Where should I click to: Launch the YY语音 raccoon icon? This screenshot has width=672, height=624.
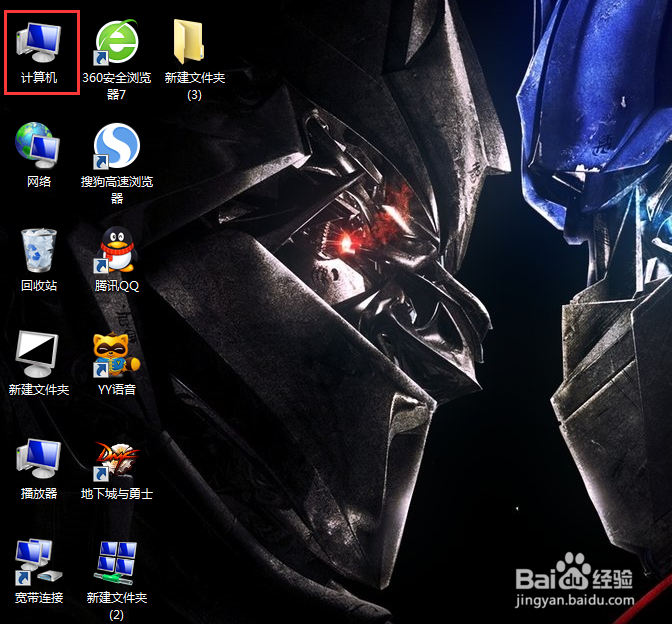point(117,355)
